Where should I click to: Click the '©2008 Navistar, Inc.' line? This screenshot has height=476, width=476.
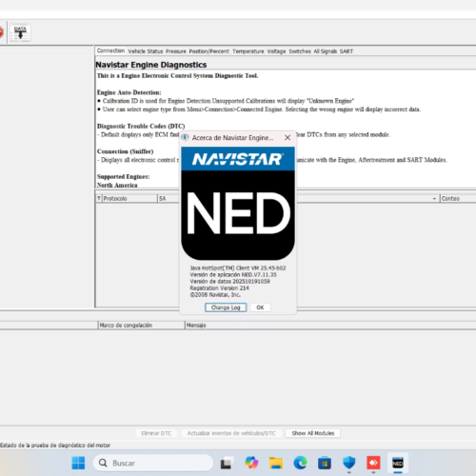coord(215,295)
